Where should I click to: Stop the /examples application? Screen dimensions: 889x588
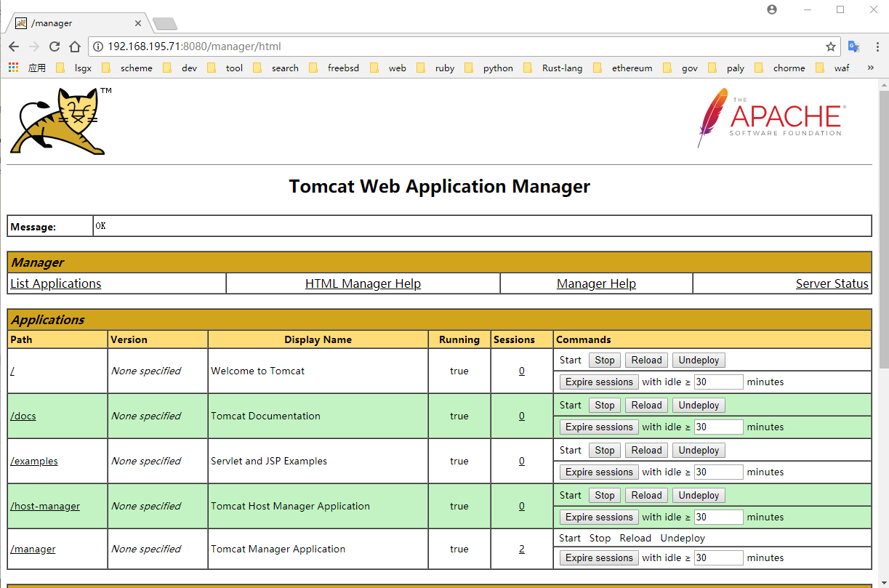605,450
